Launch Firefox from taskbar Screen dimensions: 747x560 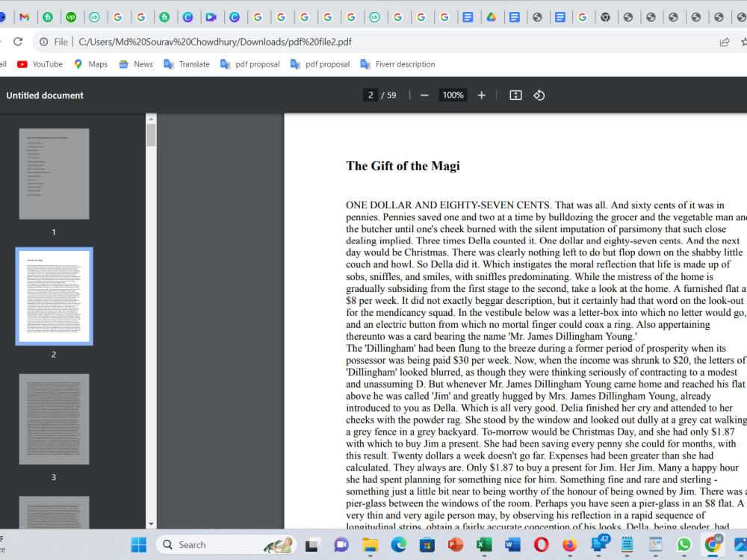click(570, 545)
